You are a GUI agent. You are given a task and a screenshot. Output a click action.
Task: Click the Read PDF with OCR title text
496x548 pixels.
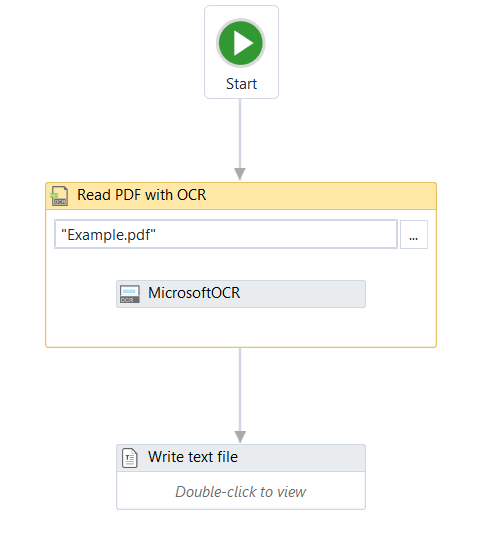tap(142, 195)
